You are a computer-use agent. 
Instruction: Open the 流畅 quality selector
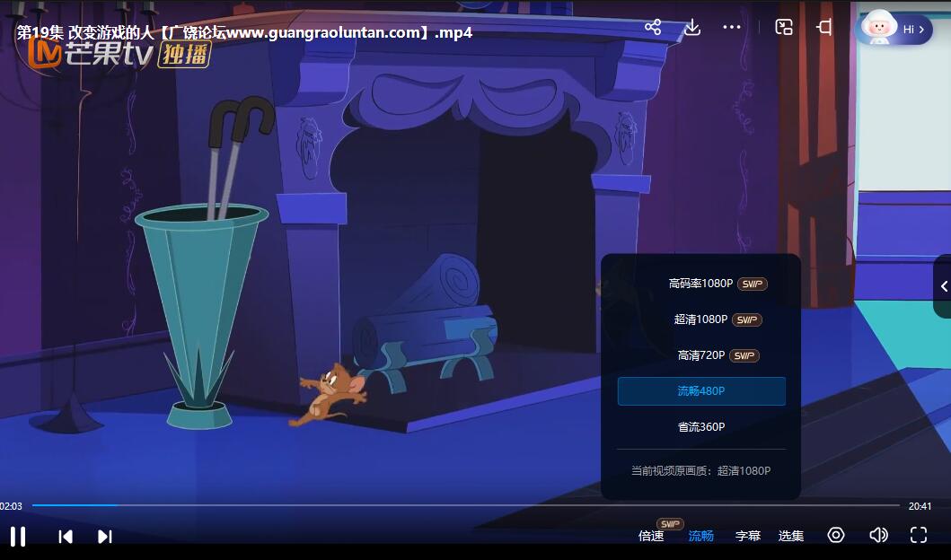click(x=700, y=536)
